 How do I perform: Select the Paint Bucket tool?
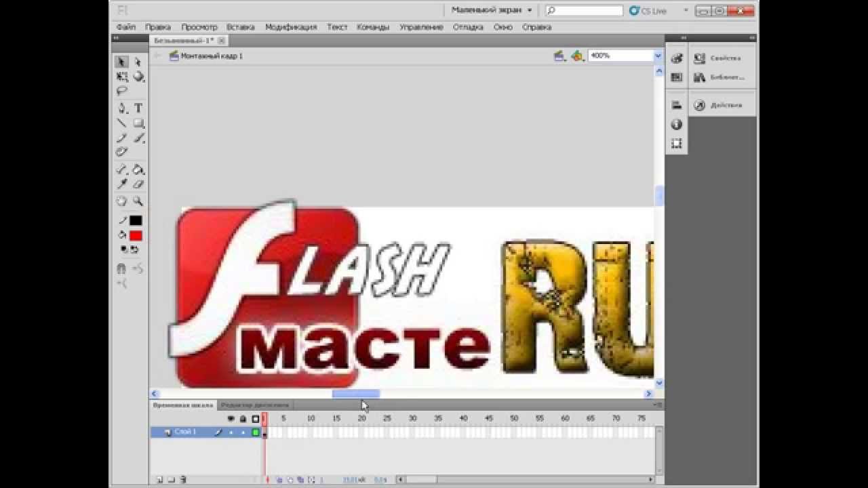pos(138,169)
